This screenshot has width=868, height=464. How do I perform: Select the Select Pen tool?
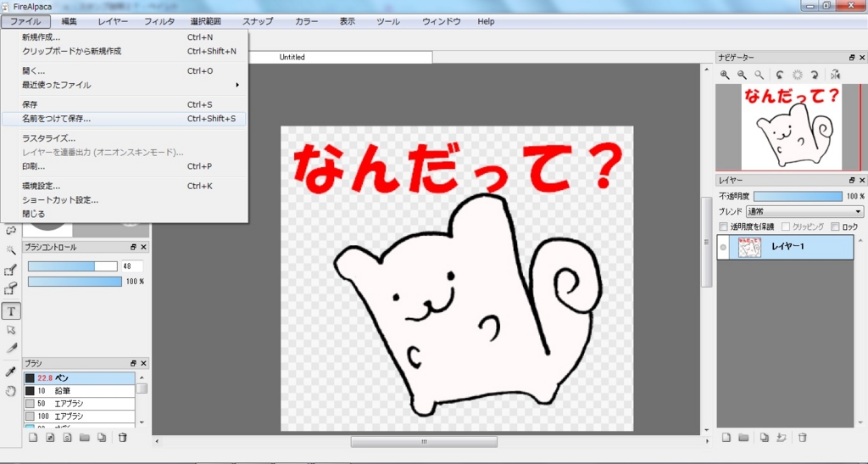coord(11,270)
